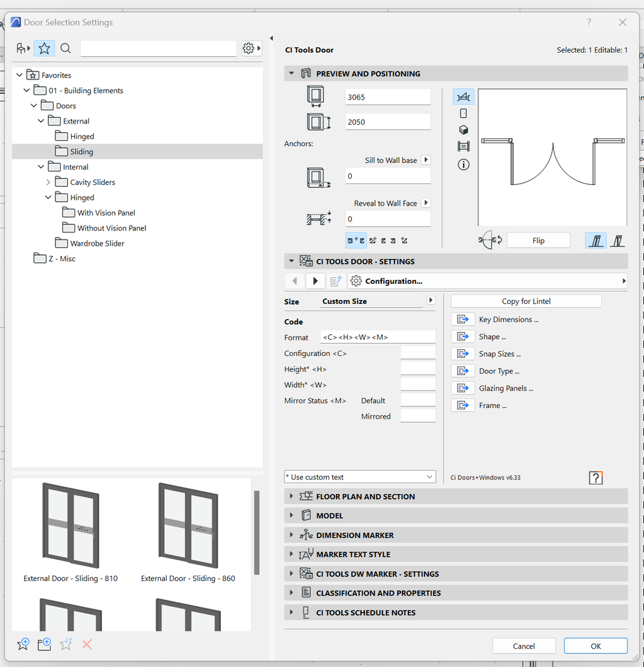Enable the Favorites star filter
This screenshot has height=667, width=644.
click(x=44, y=48)
